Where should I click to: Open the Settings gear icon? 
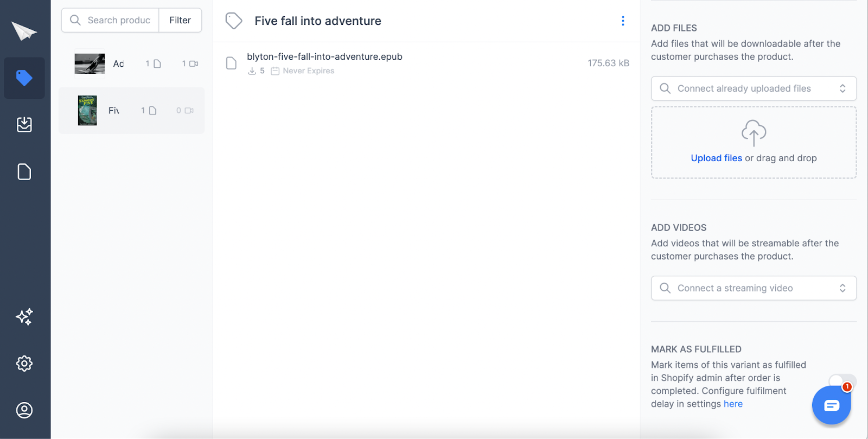coord(24,364)
